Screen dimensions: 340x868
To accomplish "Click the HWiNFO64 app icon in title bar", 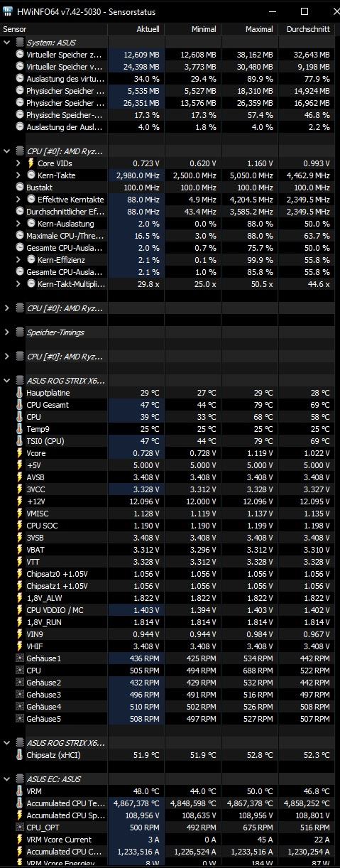I will 8,11.
